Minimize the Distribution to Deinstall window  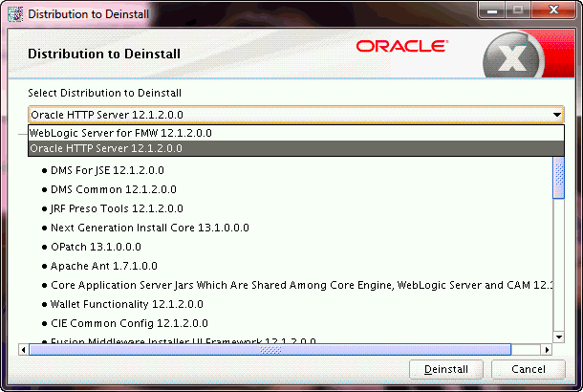[x=492, y=11]
